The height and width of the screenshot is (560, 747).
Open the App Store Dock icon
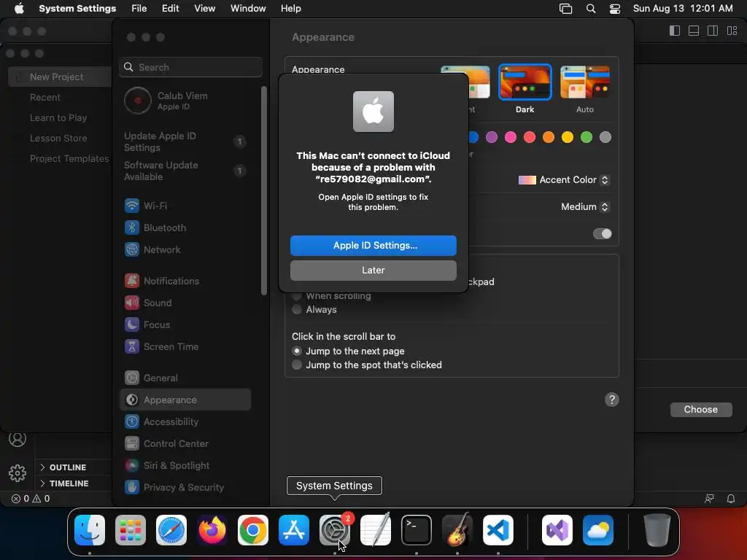click(x=294, y=530)
